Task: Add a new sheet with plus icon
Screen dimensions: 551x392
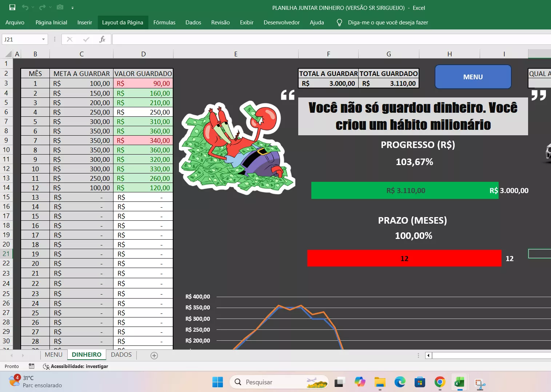Action: pos(154,355)
